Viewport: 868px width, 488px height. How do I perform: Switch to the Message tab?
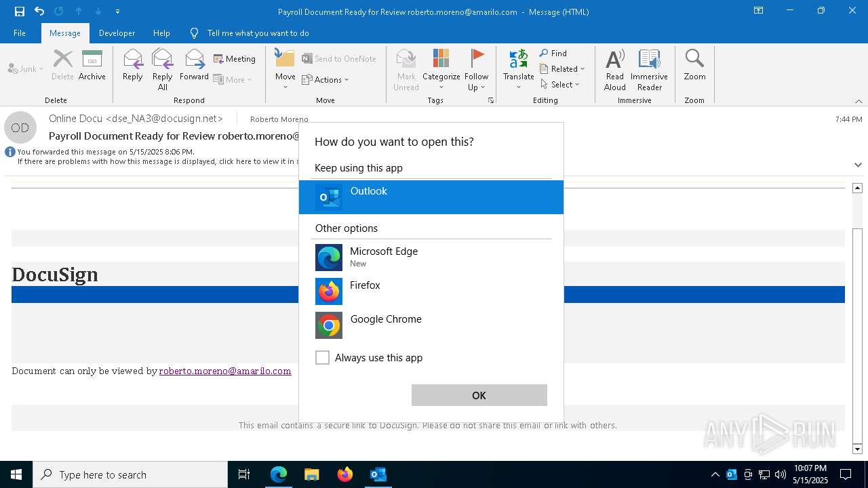[64, 33]
